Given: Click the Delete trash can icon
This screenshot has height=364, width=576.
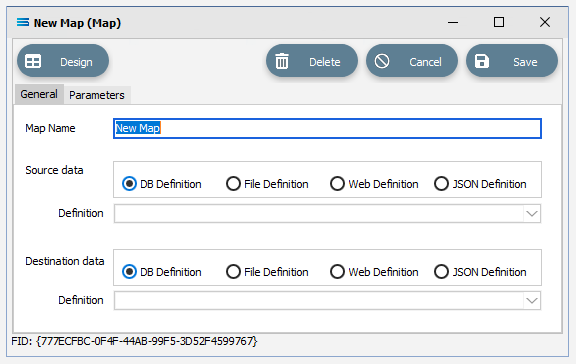Looking at the screenshot, I should [282, 61].
